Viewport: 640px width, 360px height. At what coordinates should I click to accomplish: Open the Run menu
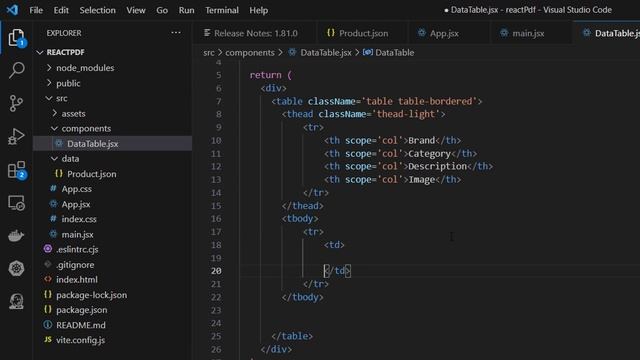click(187, 10)
